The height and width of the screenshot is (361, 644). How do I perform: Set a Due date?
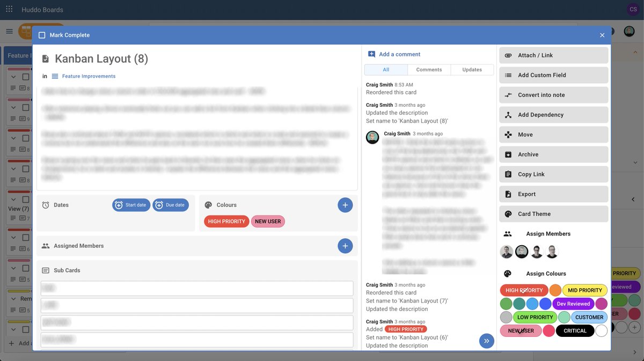click(x=171, y=205)
